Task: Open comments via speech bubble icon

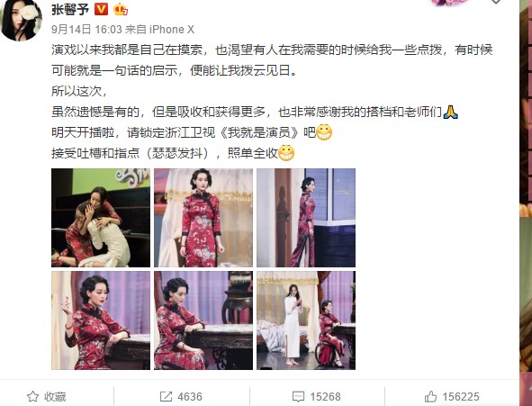Action: 299,396
